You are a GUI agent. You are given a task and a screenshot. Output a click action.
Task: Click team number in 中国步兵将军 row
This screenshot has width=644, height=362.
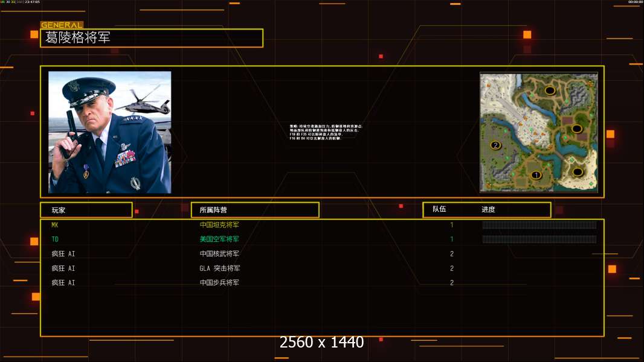point(452,282)
